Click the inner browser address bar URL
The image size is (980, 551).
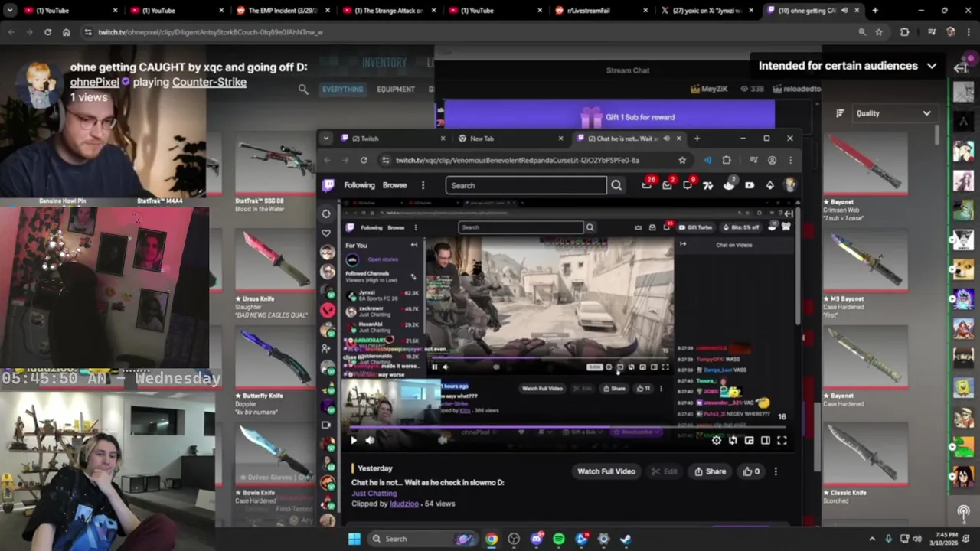[518, 160]
